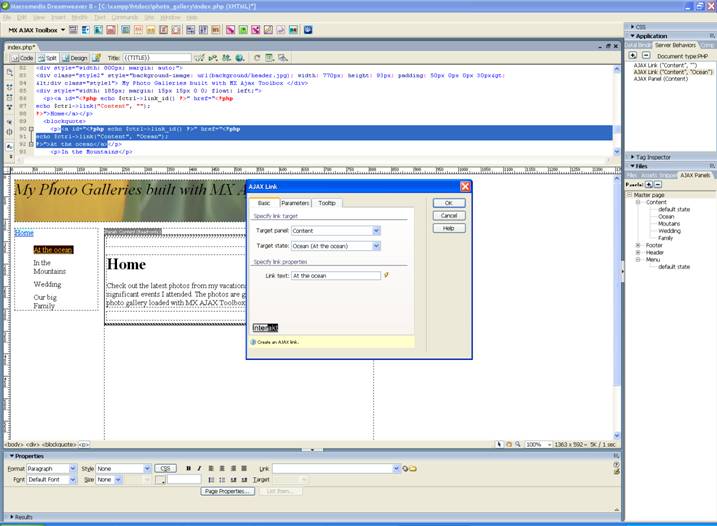This screenshot has height=526, width=717.
Task: Expand the Footer node in panel tree
Action: [638, 245]
